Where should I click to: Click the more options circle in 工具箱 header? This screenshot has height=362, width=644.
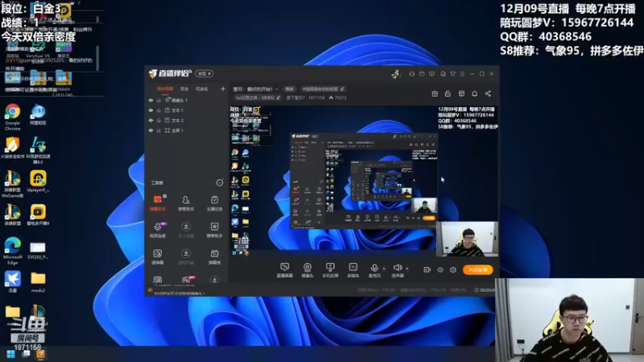(x=220, y=183)
